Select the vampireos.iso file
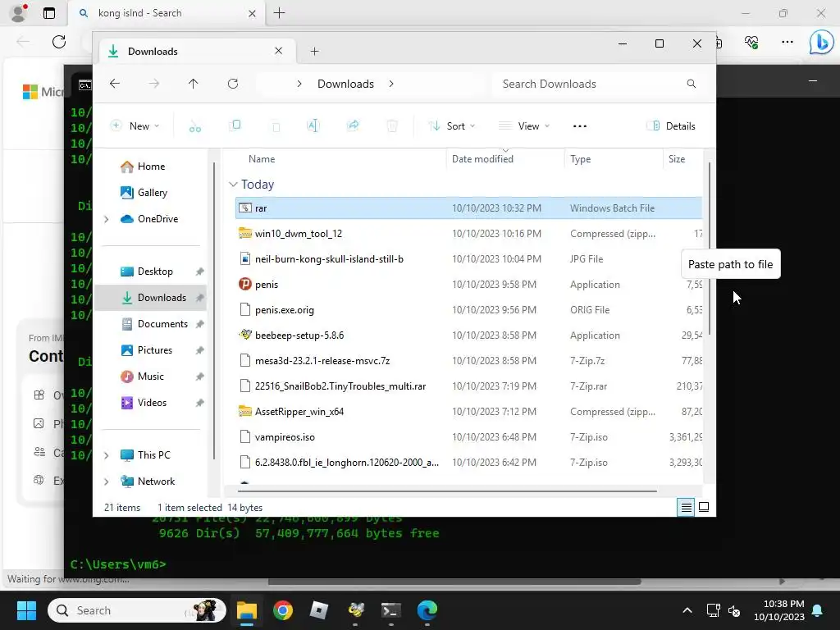The width and height of the screenshot is (840, 630). point(468,437)
